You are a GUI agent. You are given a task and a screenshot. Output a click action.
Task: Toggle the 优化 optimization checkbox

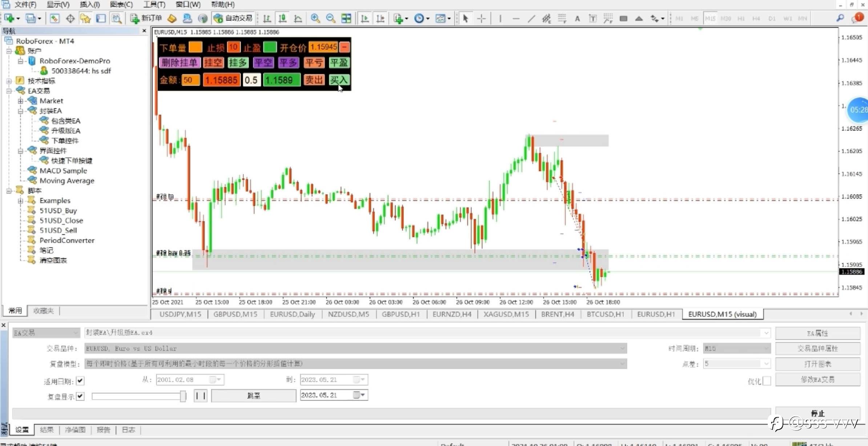(x=767, y=381)
